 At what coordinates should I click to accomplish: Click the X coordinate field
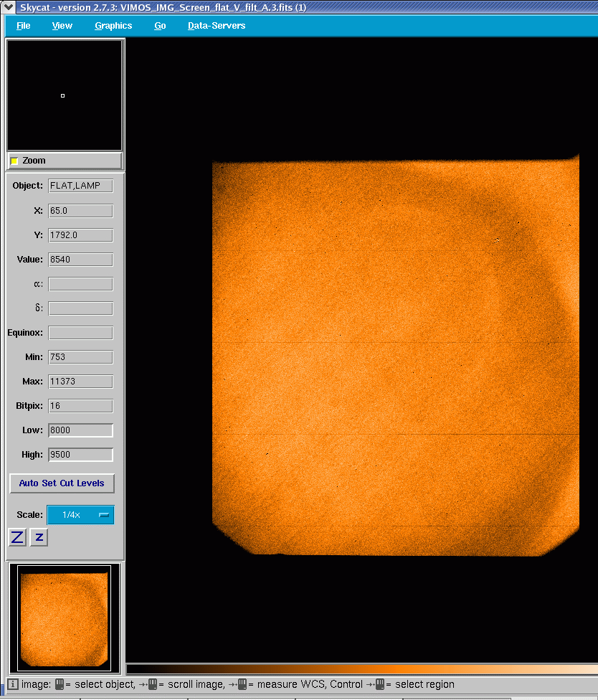[x=81, y=211]
